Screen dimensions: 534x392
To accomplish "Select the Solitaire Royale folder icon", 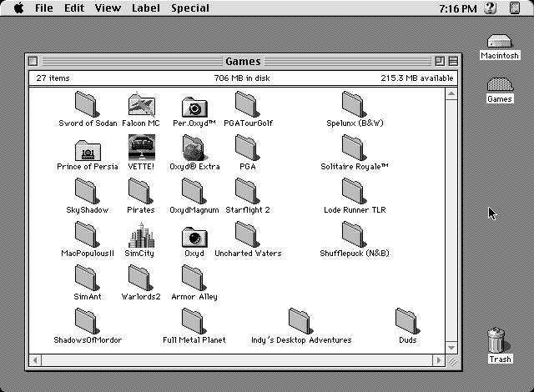I will (354, 148).
